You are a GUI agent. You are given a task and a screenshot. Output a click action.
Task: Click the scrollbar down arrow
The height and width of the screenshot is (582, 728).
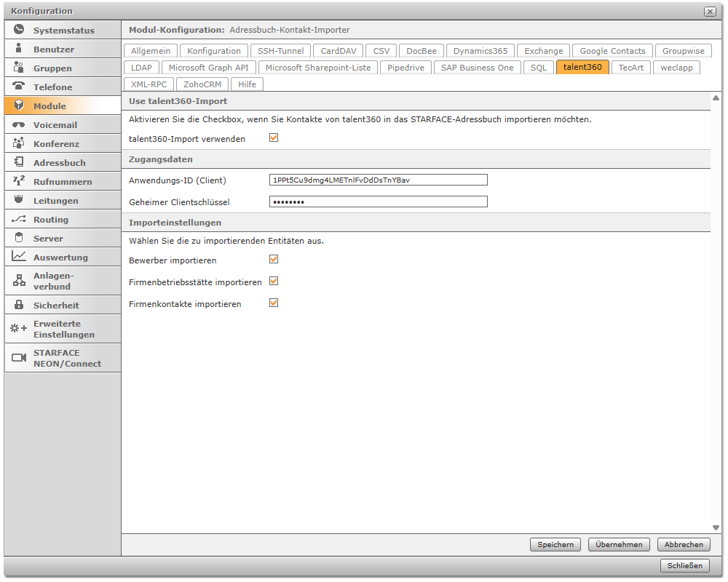[716, 527]
